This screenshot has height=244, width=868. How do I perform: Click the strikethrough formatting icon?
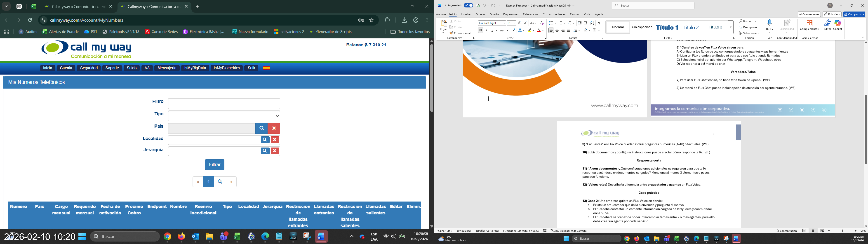501,31
